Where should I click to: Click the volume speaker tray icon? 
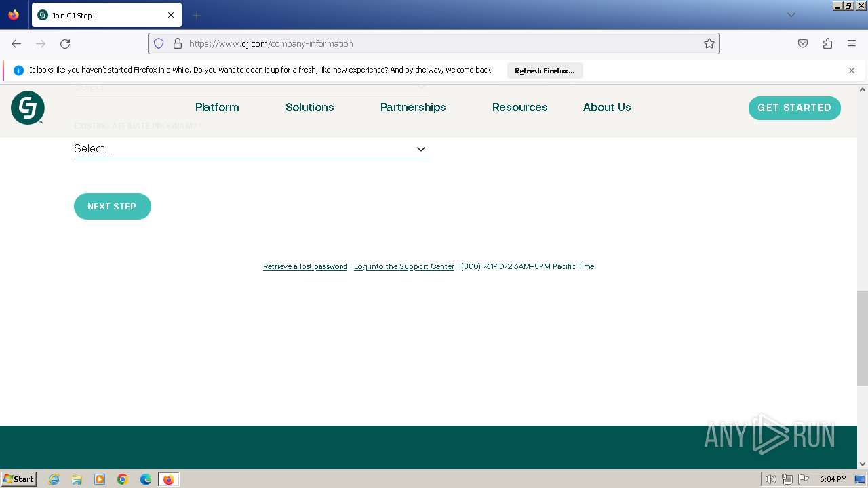pos(770,479)
